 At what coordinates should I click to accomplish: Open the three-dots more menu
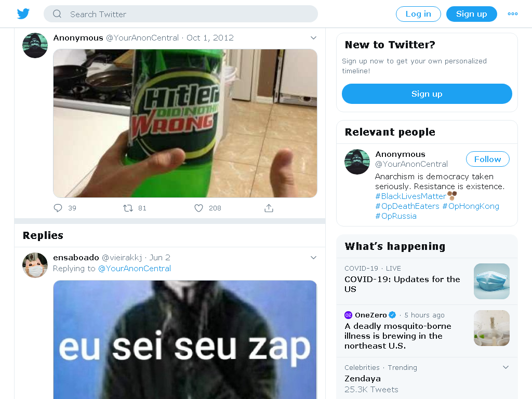point(512,14)
